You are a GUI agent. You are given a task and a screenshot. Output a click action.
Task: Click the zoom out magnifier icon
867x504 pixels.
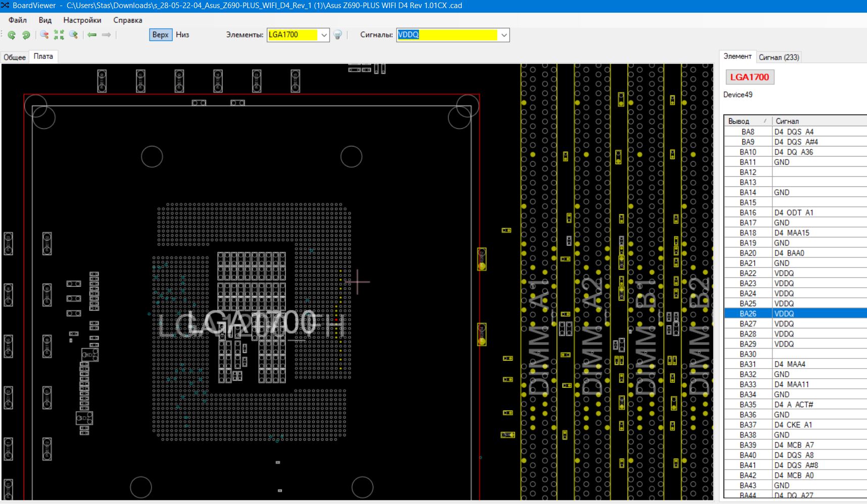point(44,35)
